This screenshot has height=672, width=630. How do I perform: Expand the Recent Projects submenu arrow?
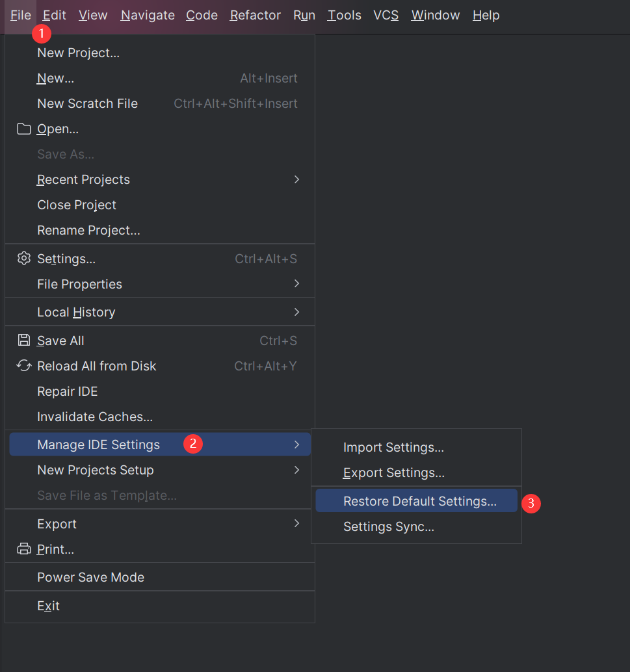pos(296,179)
